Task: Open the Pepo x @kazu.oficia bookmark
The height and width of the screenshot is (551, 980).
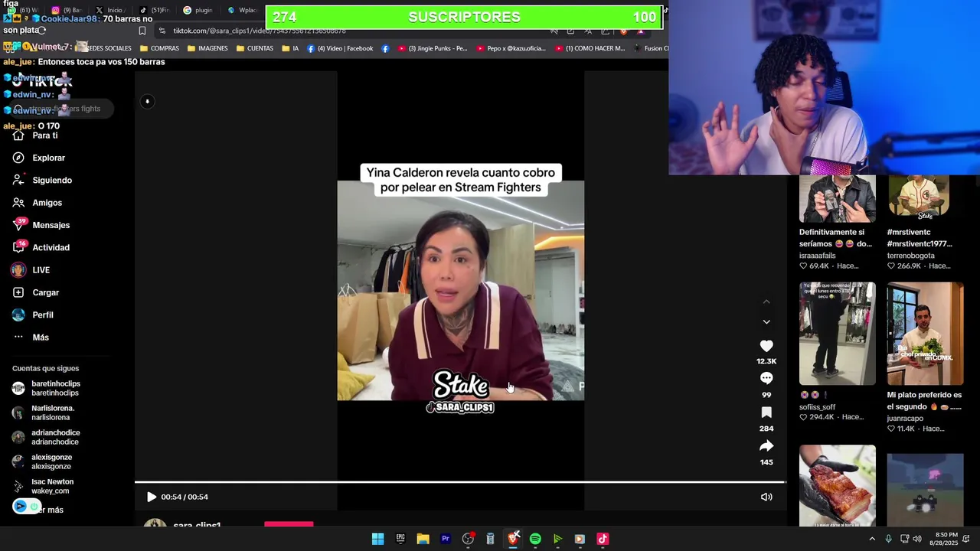Action: pos(511,48)
